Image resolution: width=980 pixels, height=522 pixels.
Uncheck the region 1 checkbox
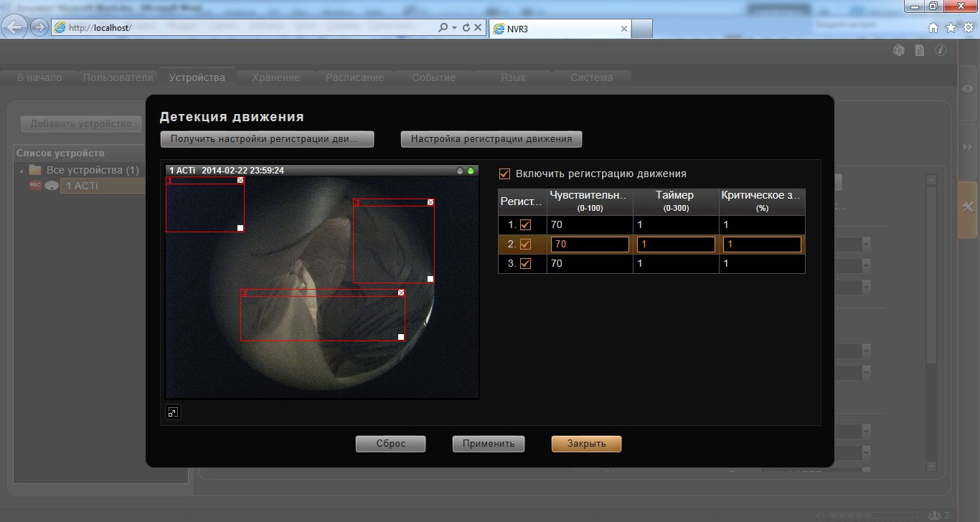[x=525, y=224]
